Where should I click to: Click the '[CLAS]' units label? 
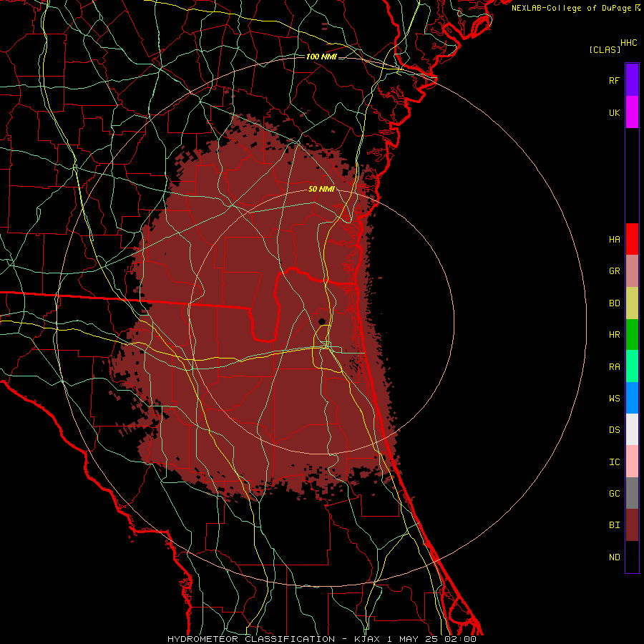[605, 50]
